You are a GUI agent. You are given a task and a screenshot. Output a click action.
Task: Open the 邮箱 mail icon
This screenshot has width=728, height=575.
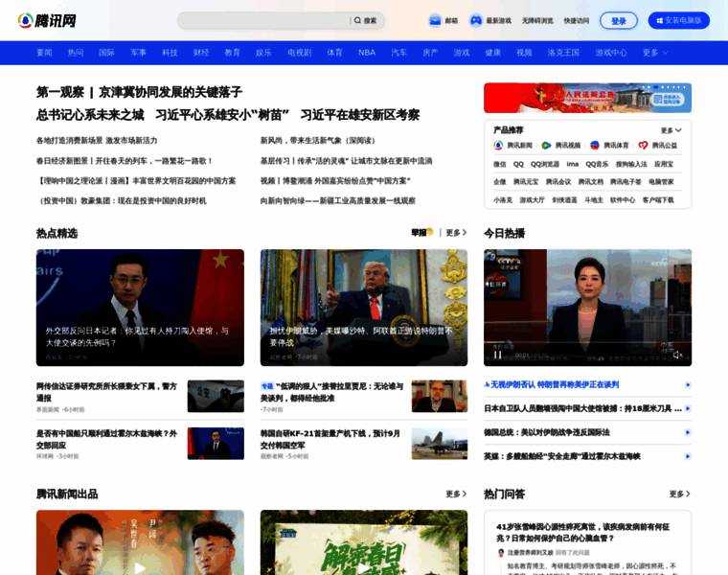(x=435, y=20)
